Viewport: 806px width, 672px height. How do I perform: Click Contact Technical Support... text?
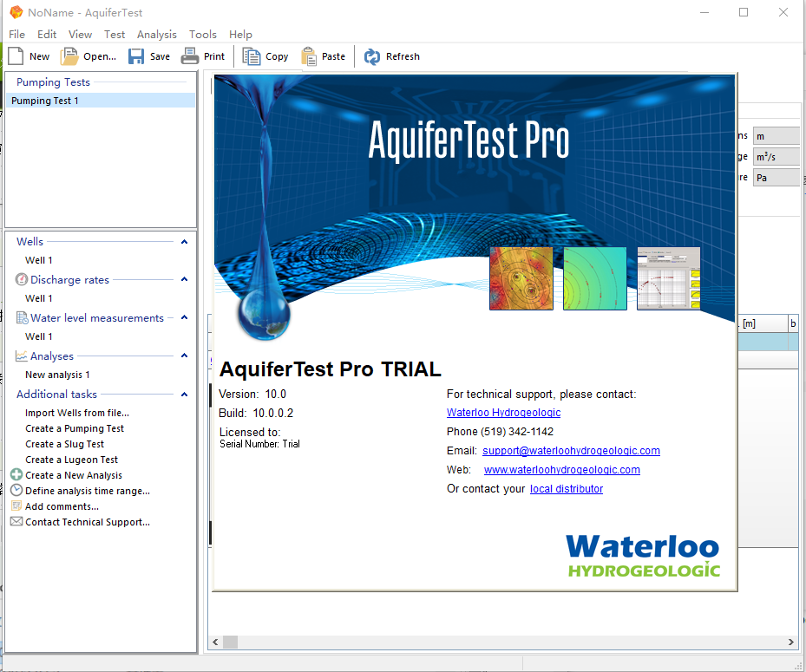click(88, 522)
